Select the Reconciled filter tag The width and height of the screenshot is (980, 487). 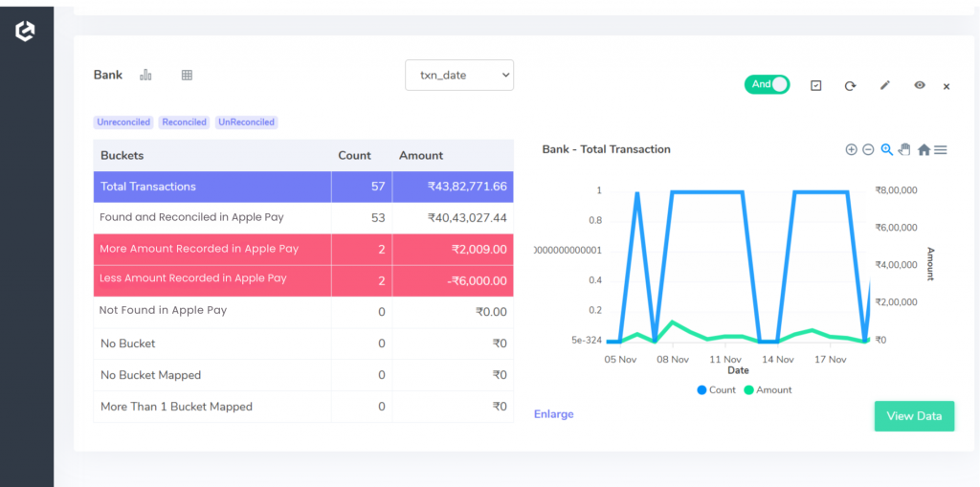pos(185,122)
